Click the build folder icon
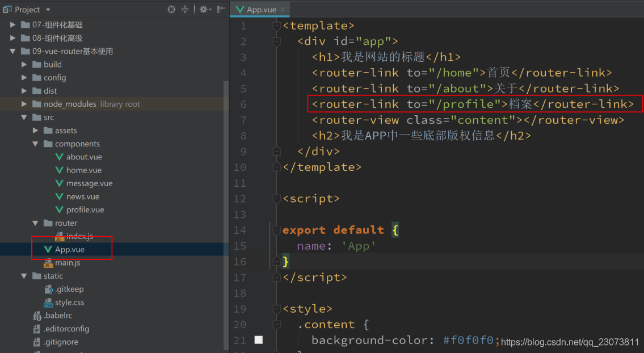 [37, 65]
